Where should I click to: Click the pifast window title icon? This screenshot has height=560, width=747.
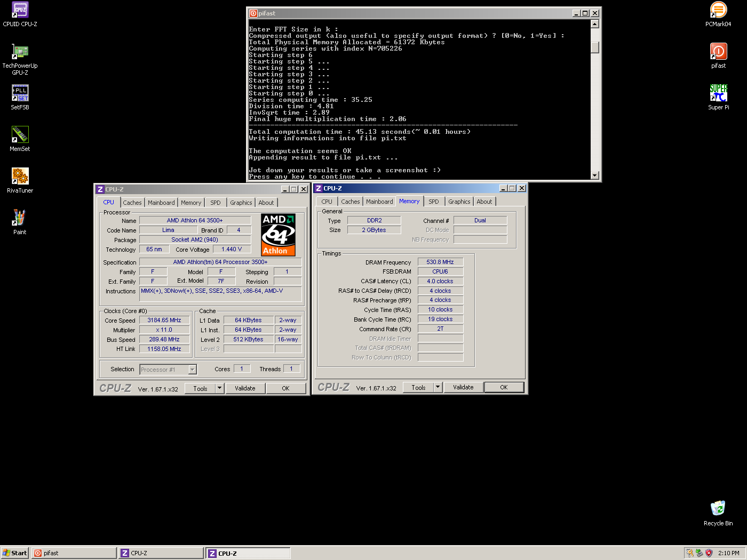[x=253, y=13]
